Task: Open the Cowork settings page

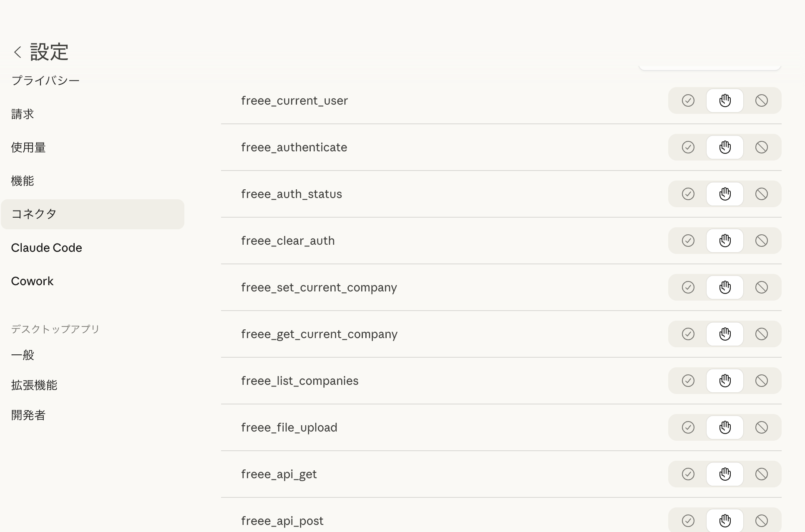Action: coord(32,281)
